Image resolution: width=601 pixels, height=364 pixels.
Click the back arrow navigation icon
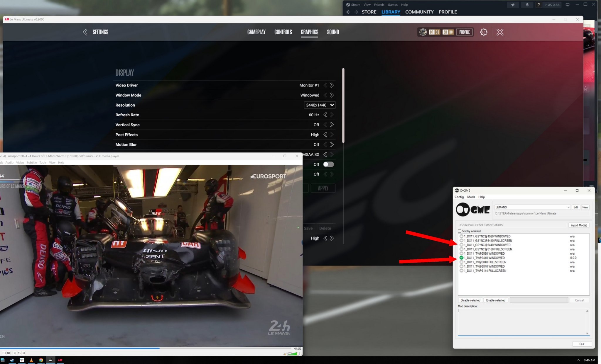click(x=85, y=32)
